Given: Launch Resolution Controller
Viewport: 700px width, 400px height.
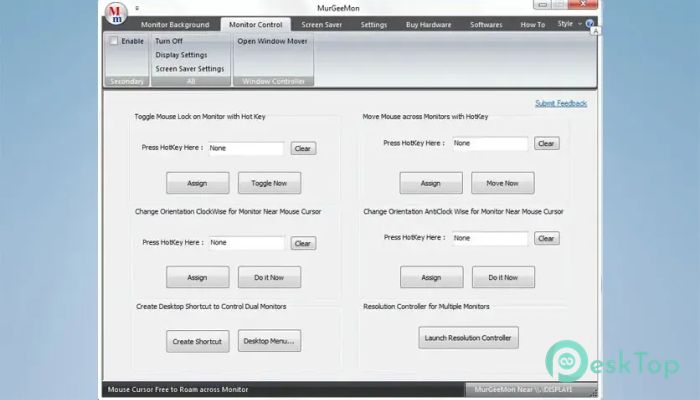Looking at the screenshot, I should [x=468, y=338].
